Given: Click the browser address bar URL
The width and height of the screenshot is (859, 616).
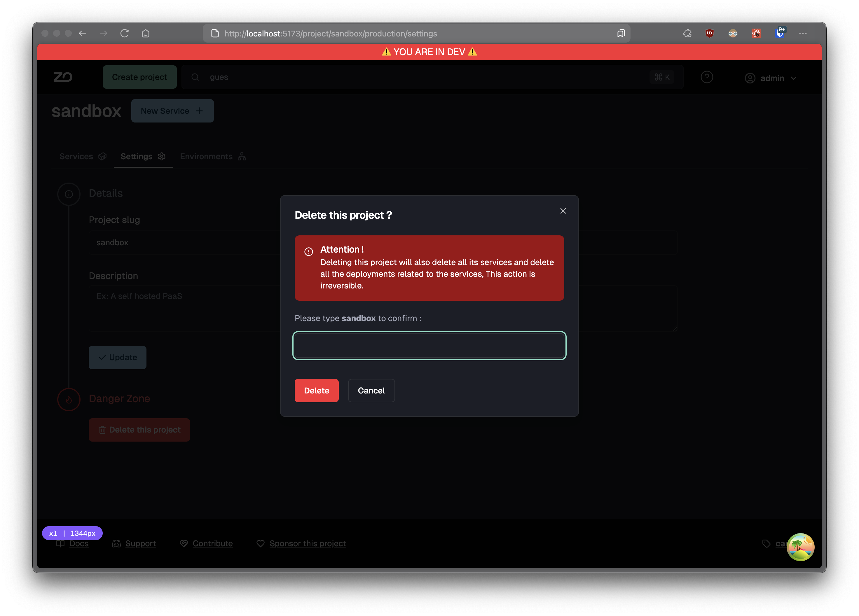Looking at the screenshot, I should pos(330,34).
